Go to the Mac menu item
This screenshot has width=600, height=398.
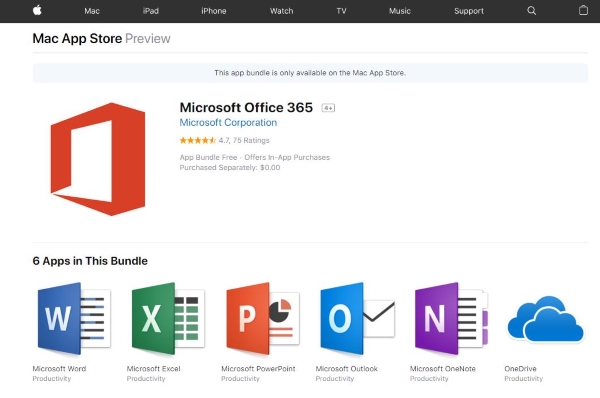click(x=92, y=11)
